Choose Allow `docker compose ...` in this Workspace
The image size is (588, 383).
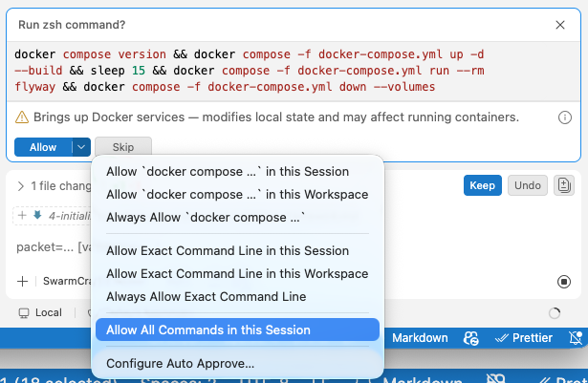[237, 195]
